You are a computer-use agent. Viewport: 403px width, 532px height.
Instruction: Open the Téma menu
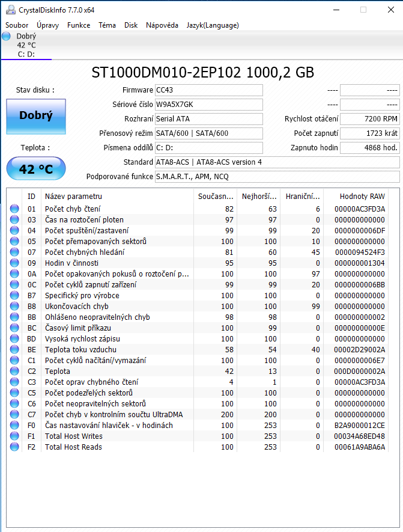pos(107,25)
